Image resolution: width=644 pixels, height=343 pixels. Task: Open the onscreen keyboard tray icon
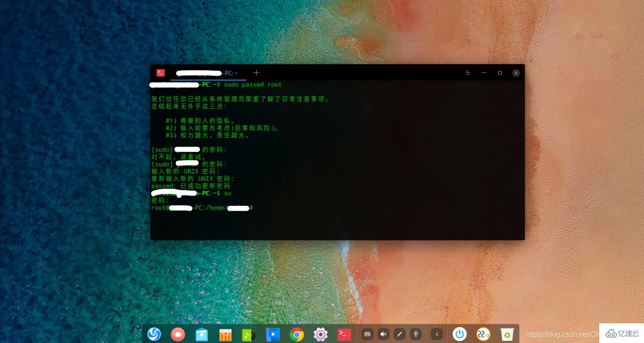pyautogui.click(x=367, y=334)
